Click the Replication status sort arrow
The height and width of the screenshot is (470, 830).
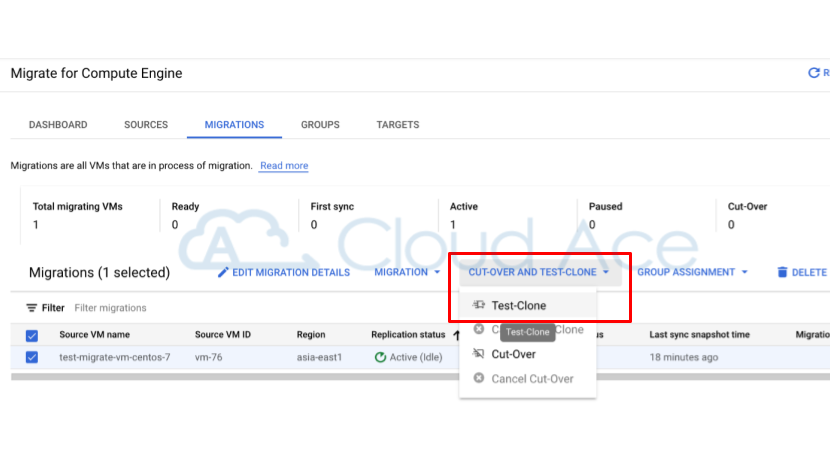click(x=456, y=335)
